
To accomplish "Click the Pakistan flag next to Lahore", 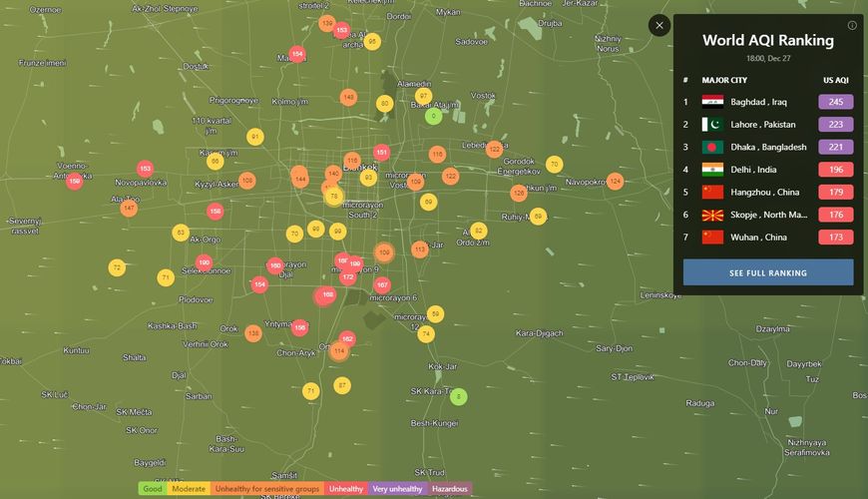I will (712, 125).
